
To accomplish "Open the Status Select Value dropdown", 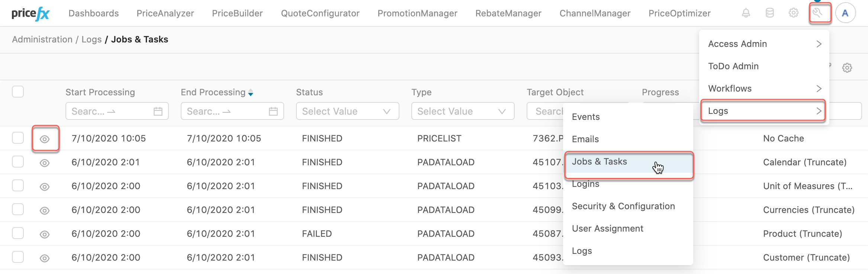I will 347,111.
